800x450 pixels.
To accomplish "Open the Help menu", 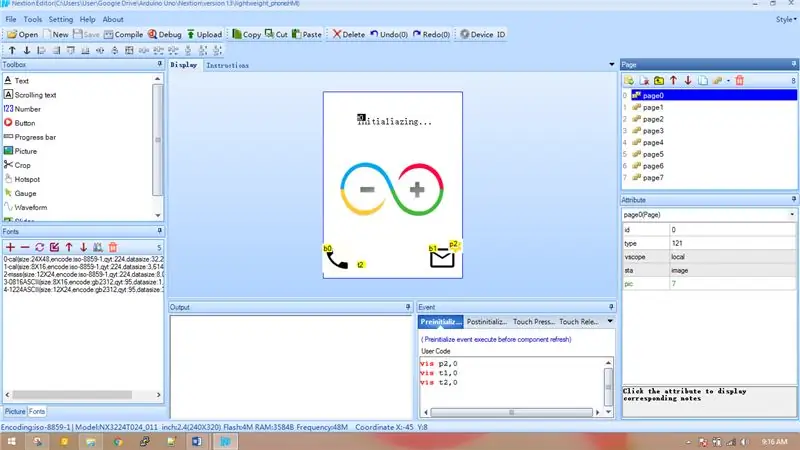I will coord(87,19).
